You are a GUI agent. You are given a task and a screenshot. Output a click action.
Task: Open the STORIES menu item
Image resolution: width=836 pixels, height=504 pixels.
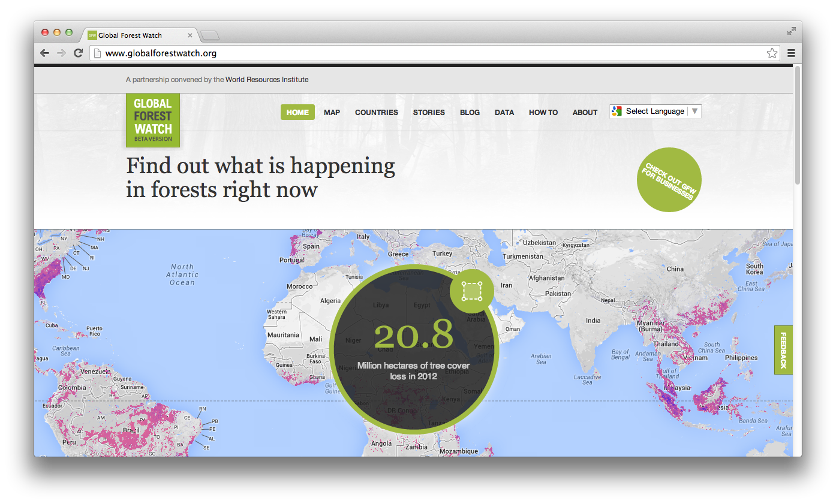tap(429, 112)
